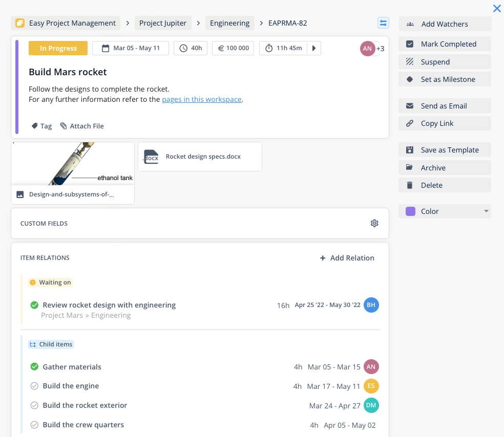Viewport: 504px width, 437px height.
Task: Open the rocket design image thumbnail
Action: [73, 164]
